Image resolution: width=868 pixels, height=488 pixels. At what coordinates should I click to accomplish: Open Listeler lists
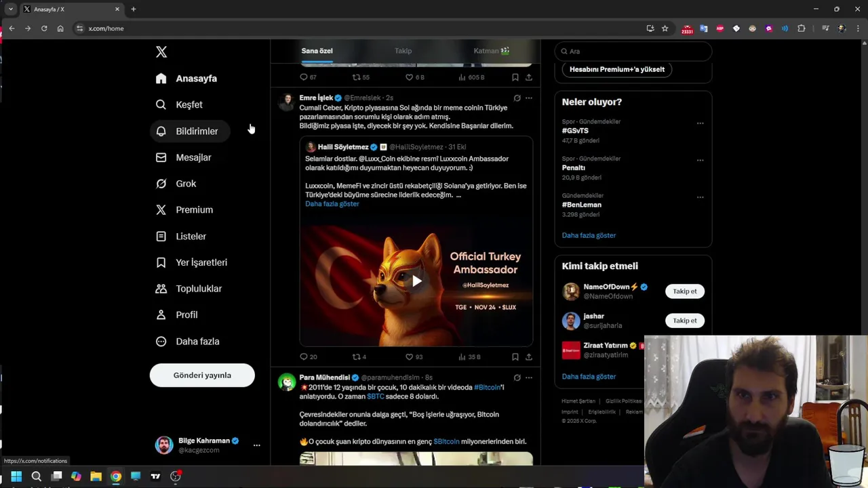[x=181, y=236]
